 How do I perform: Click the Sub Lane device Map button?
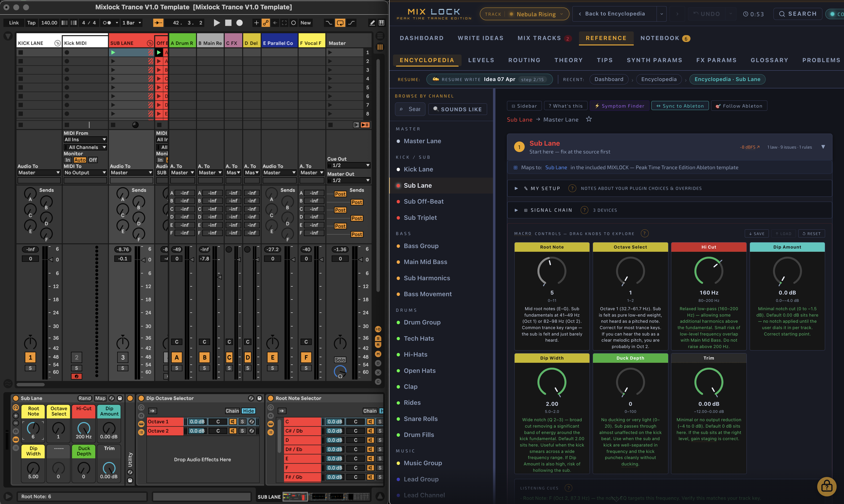pyautogui.click(x=100, y=398)
